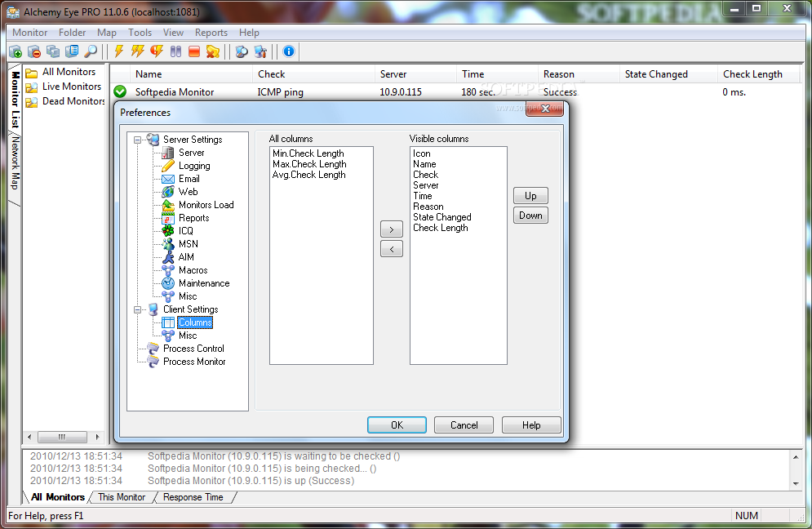Image resolution: width=812 pixels, height=529 pixels.
Task: Open the Live Monitors folder
Action: pos(72,87)
